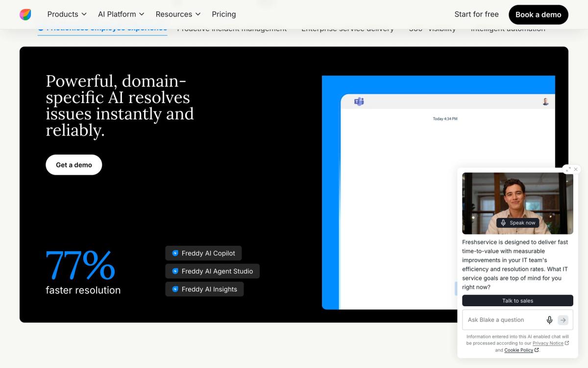
Task: Select the Freddy AI Agent Studio chip
Action: coord(212,271)
